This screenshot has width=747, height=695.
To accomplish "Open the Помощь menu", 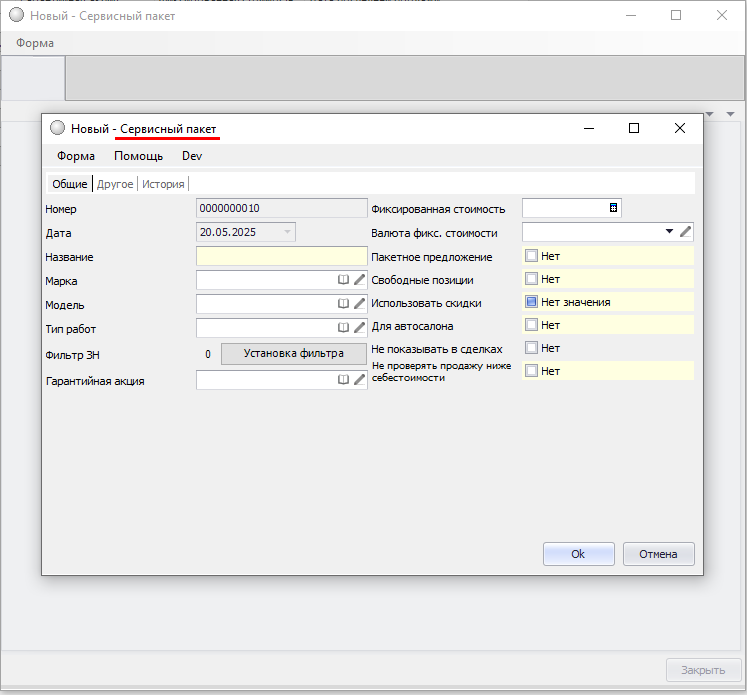I will [138, 156].
